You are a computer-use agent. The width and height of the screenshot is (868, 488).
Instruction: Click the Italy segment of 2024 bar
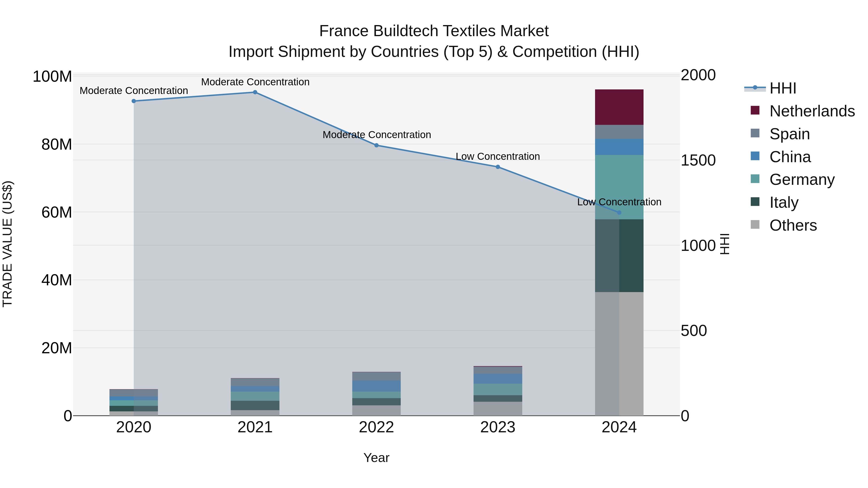(x=619, y=256)
